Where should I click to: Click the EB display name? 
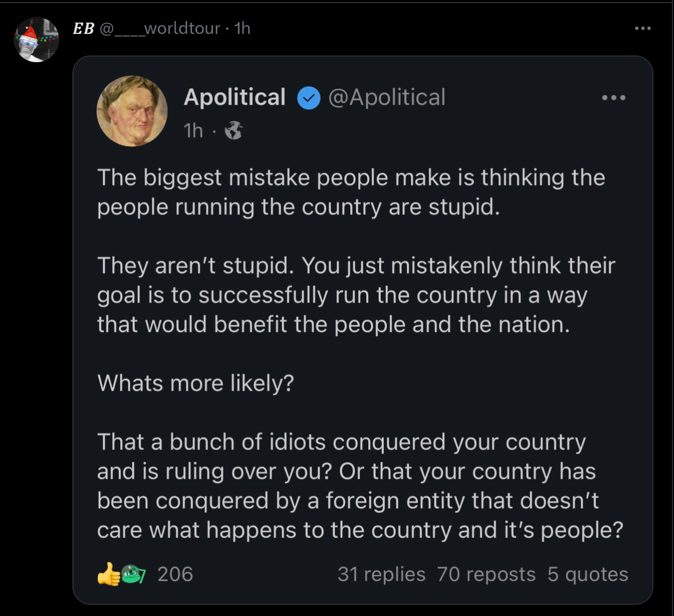pyautogui.click(x=84, y=28)
